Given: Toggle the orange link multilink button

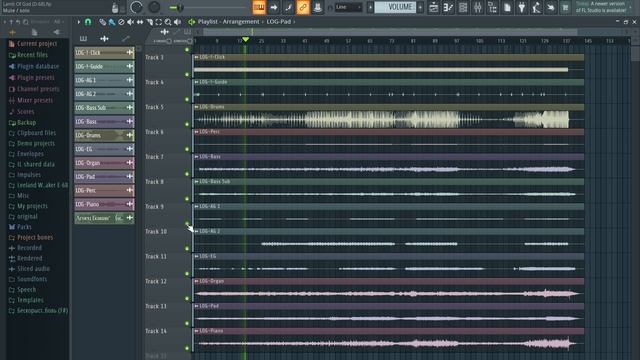Looking at the screenshot, I should (x=303, y=7).
